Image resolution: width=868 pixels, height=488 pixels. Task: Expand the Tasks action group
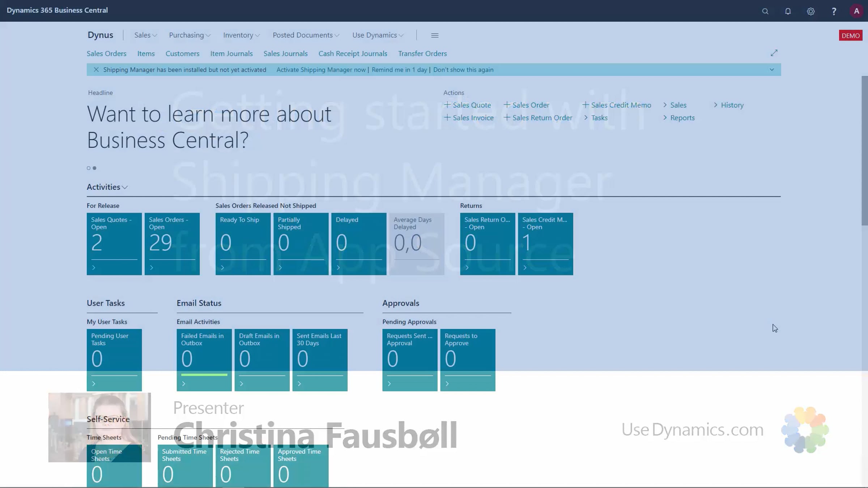pos(595,118)
